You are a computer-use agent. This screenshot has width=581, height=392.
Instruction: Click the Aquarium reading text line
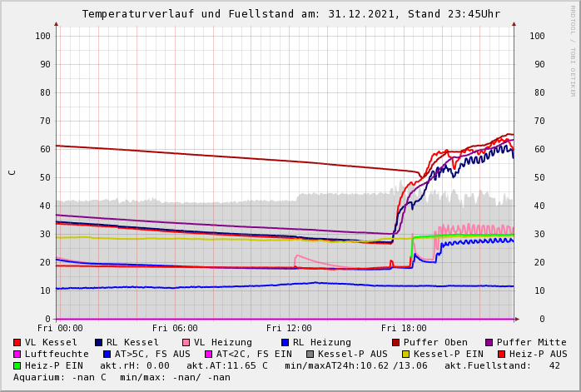[x=122, y=377]
